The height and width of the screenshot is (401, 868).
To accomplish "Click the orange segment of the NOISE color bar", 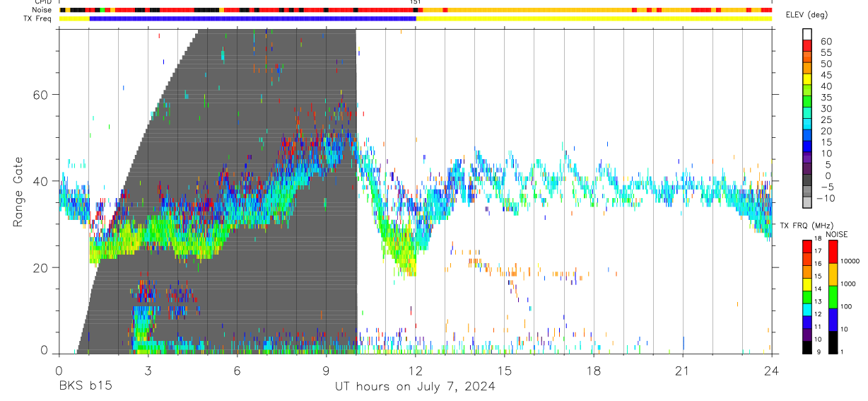I will pyautogui.click(x=833, y=274).
